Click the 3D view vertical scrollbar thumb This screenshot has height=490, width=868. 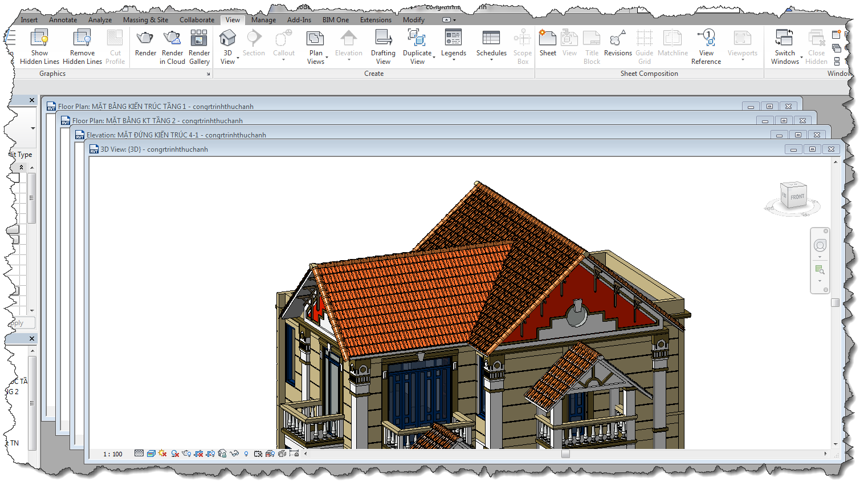click(x=835, y=302)
